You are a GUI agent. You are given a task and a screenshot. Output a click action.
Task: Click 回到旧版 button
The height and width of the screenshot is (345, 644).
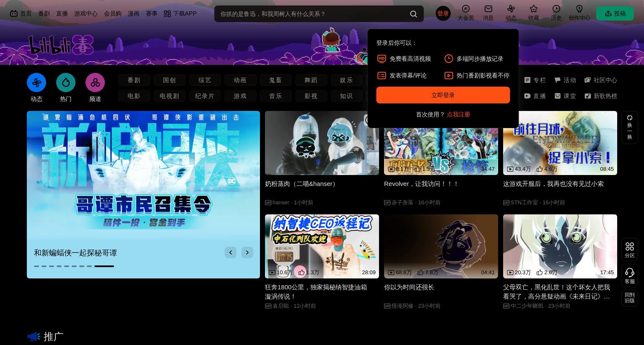629,298
